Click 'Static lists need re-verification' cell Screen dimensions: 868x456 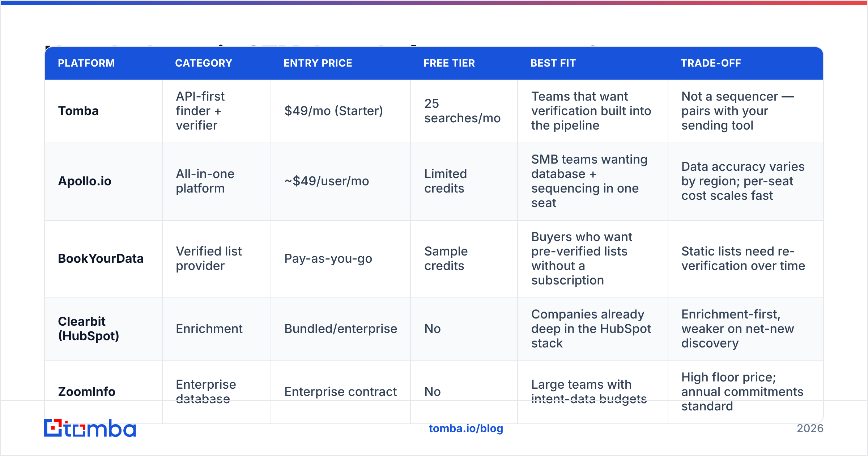point(746,259)
